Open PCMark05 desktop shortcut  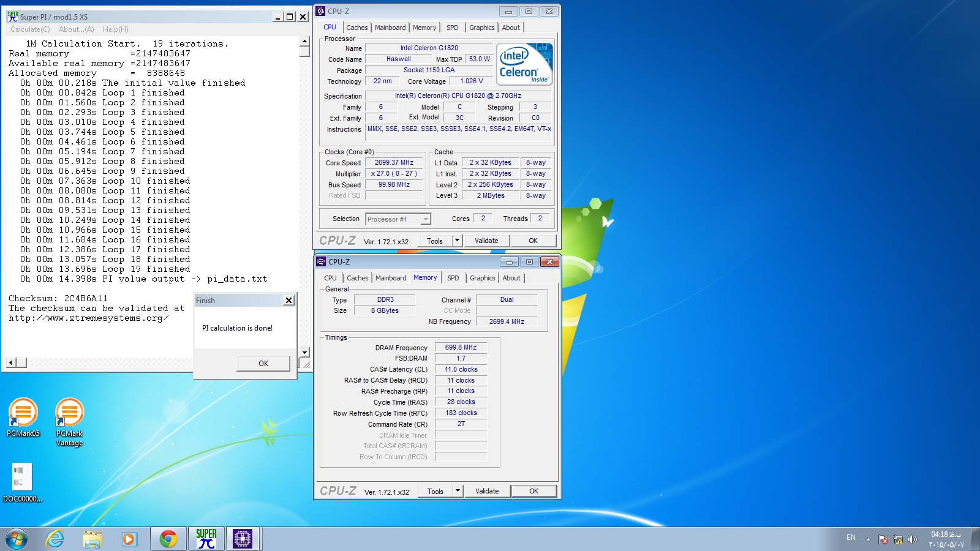pyautogui.click(x=23, y=416)
